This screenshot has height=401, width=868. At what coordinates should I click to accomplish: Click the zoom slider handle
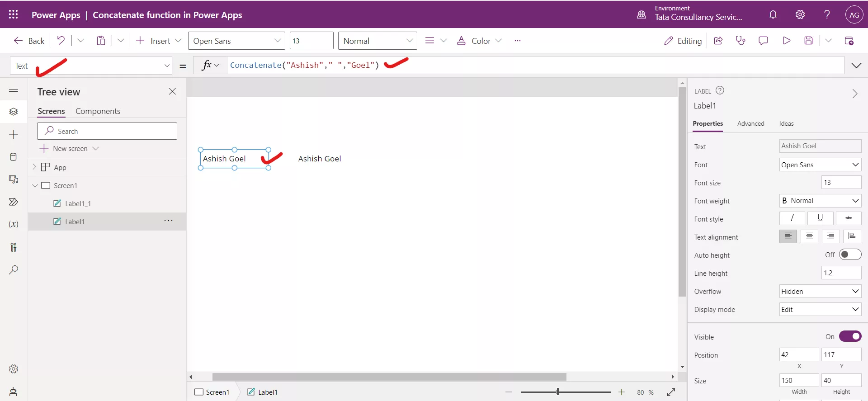pos(557,392)
